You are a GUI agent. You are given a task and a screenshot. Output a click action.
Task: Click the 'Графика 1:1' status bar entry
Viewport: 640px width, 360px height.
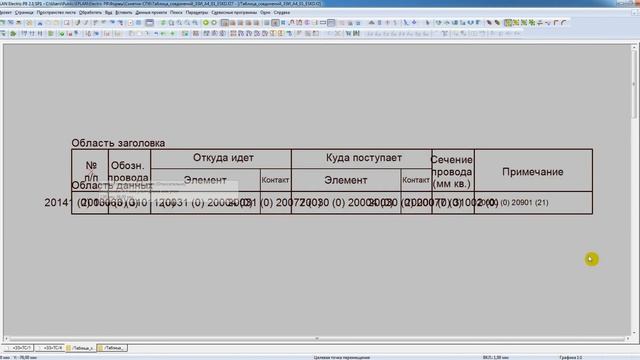[571, 358]
